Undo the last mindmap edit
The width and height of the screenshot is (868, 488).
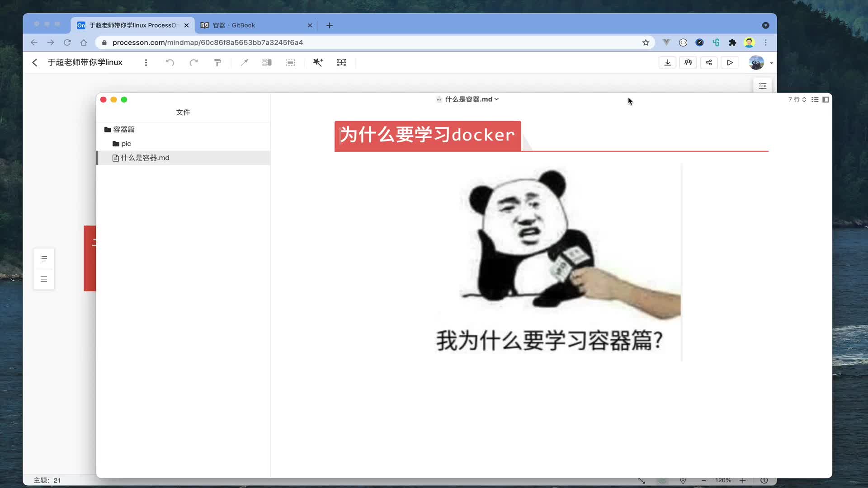click(170, 62)
